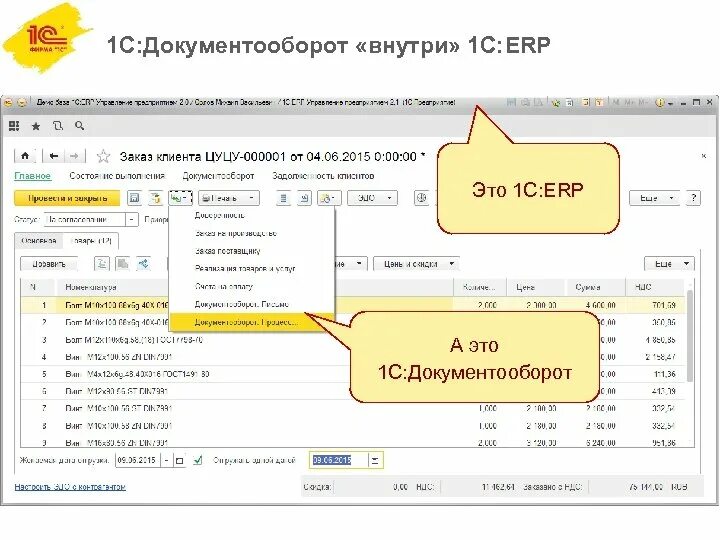Navigate back with the left arrow
The height and width of the screenshot is (540, 720).
[53, 156]
